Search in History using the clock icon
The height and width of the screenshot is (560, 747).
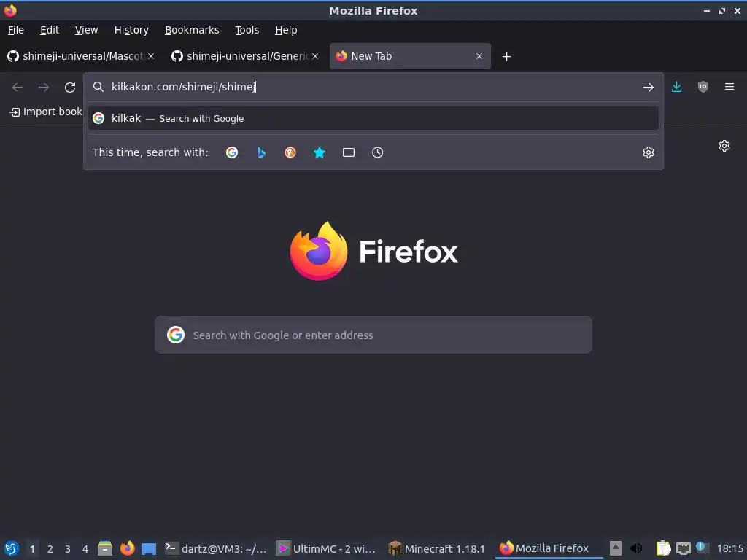[377, 152]
